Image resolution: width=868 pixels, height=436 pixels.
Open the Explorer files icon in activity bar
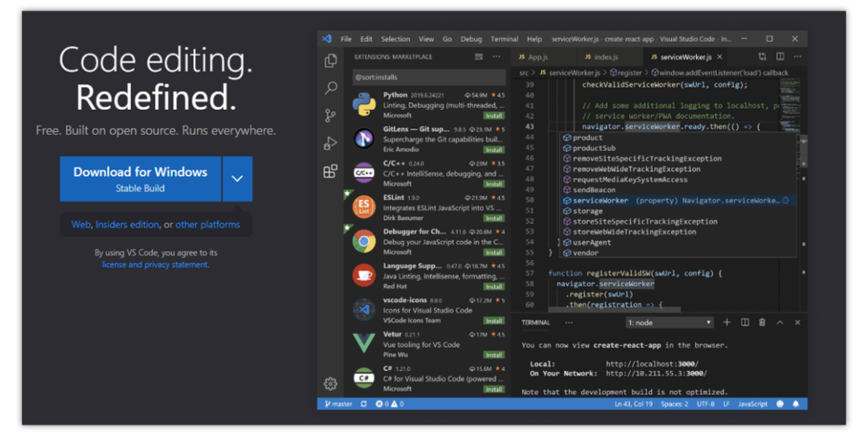click(x=331, y=60)
